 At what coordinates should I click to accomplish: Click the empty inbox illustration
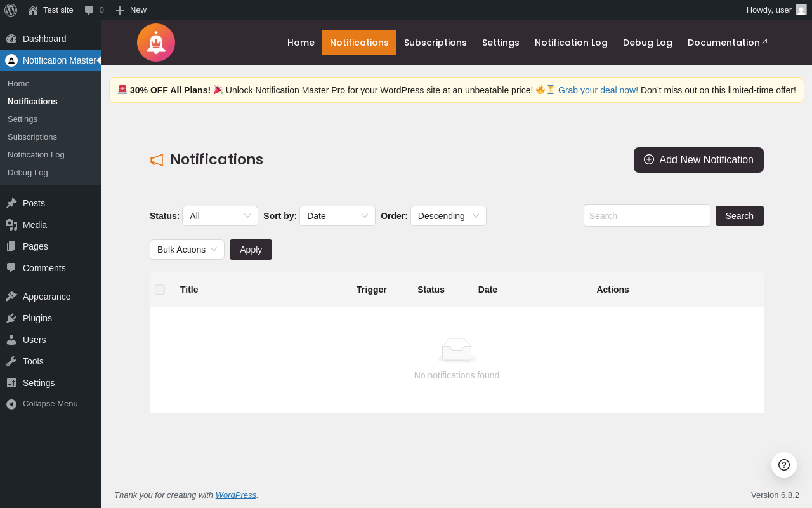(457, 350)
